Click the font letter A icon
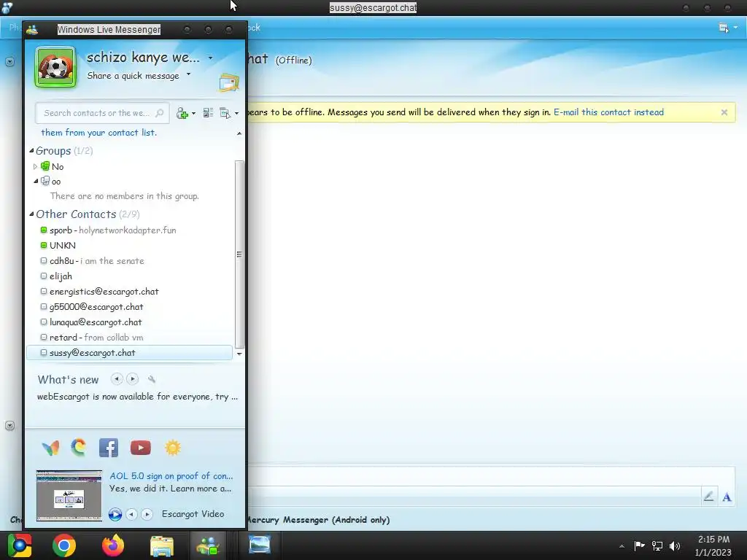Screen dimensions: 747x560 pyautogui.click(x=727, y=497)
